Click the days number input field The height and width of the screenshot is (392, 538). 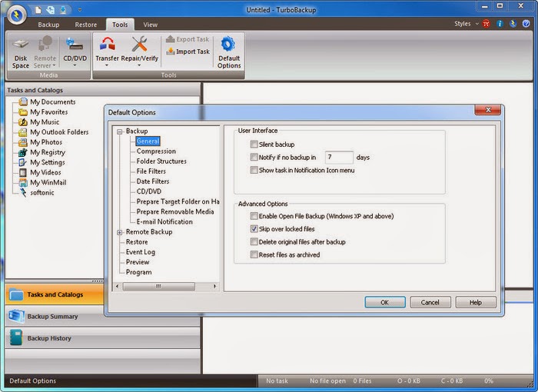pos(339,158)
